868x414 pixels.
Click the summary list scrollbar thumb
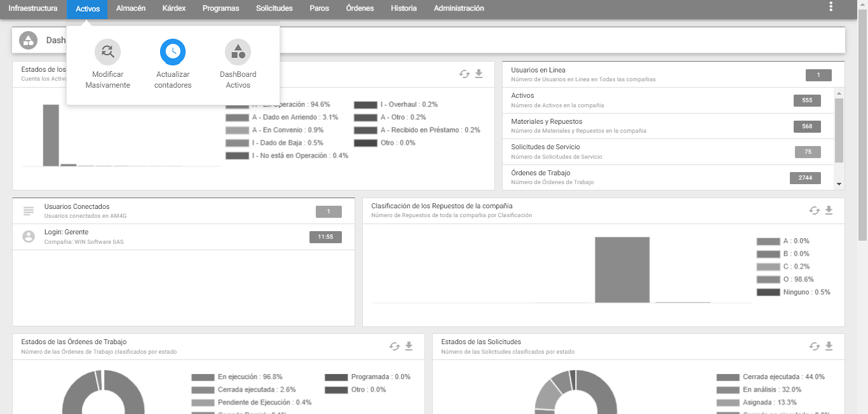839,130
